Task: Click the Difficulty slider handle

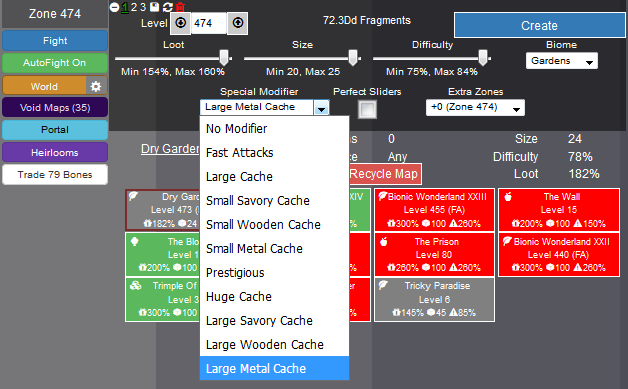Action: [x=483, y=58]
